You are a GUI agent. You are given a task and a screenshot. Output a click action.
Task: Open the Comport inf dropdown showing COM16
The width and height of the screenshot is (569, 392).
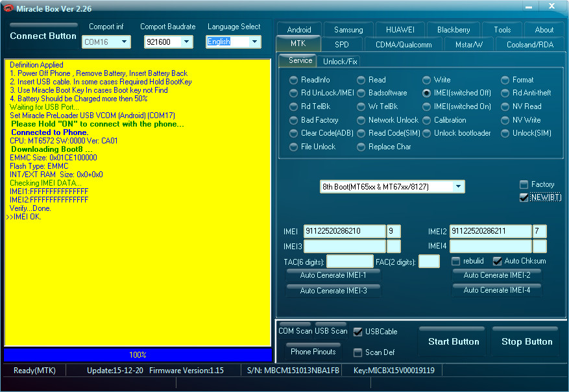click(106, 42)
